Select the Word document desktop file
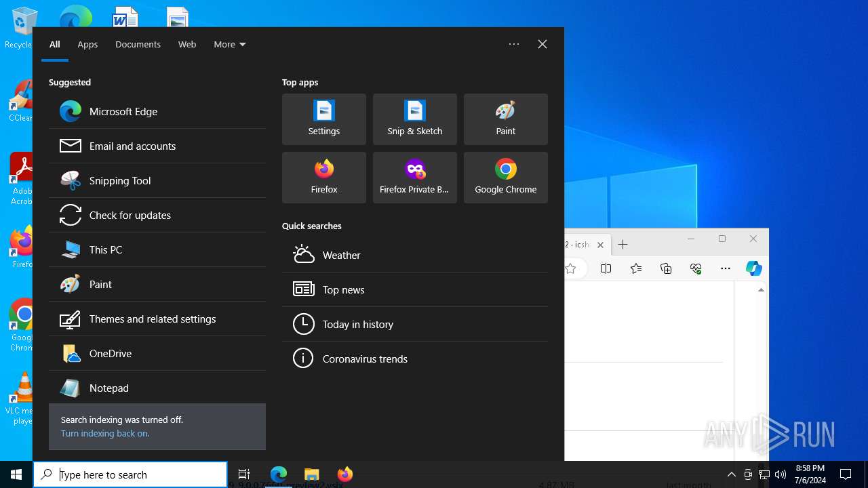 pos(125,18)
